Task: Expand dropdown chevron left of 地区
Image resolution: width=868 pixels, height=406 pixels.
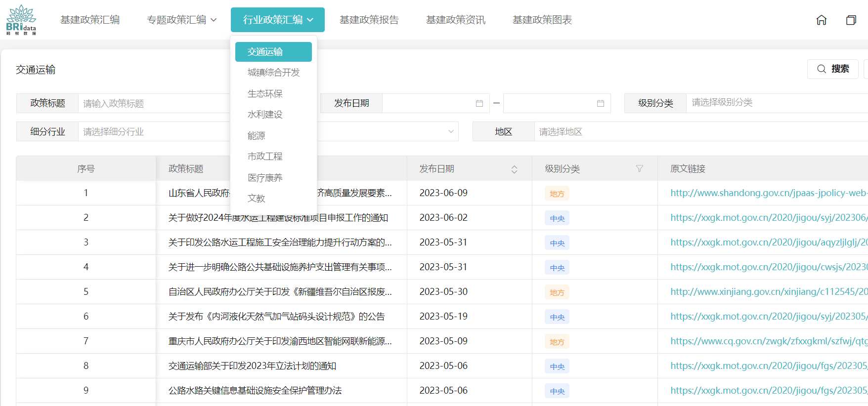Action: click(451, 131)
